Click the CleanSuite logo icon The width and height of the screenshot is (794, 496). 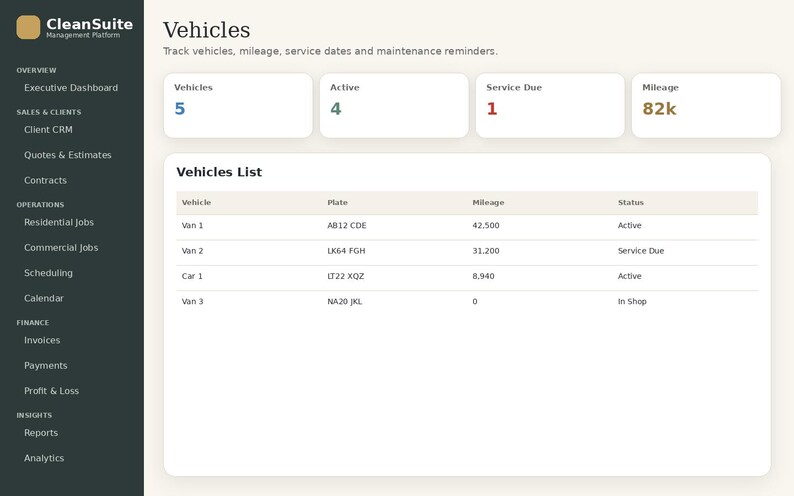click(x=28, y=27)
